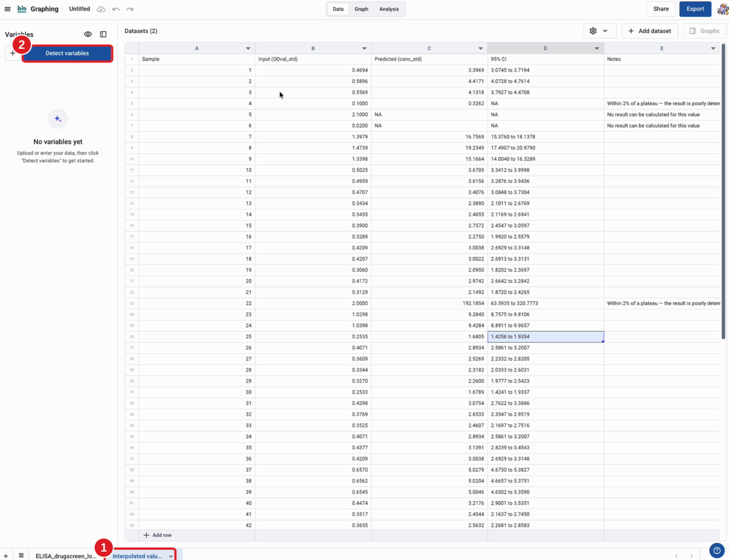Image resolution: width=729 pixels, height=560 pixels.
Task: Add a new variable with plus button
Action: (x=13, y=53)
